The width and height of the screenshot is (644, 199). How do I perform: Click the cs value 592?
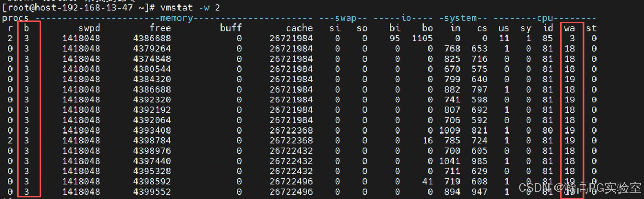[479, 120]
